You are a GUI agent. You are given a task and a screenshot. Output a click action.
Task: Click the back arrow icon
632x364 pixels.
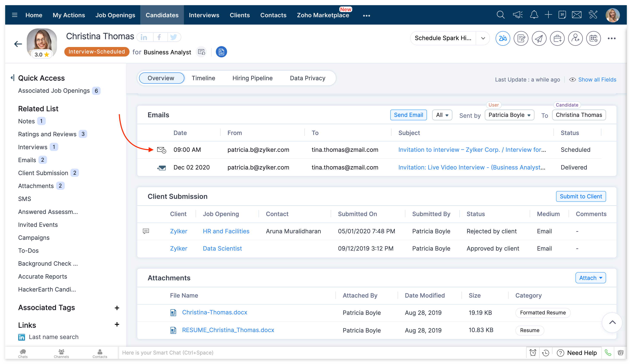pyautogui.click(x=18, y=44)
